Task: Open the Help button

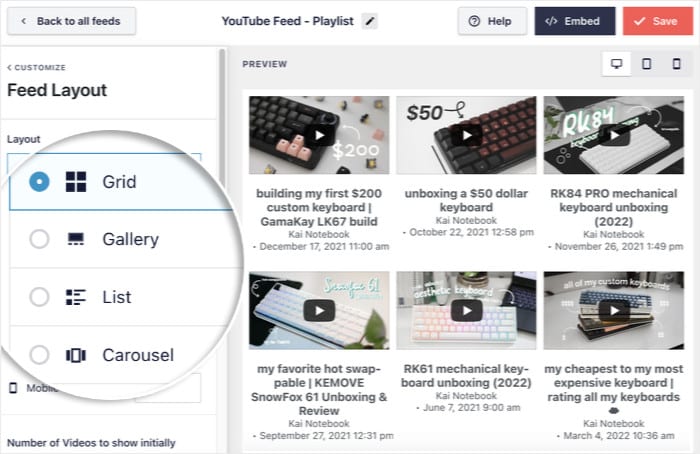Action: pyautogui.click(x=492, y=21)
